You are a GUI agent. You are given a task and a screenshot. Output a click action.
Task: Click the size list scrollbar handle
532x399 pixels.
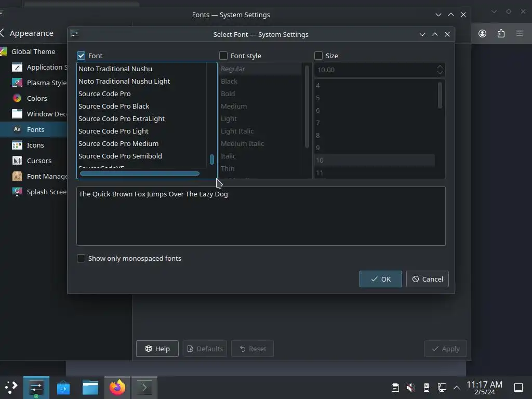coord(440,96)
